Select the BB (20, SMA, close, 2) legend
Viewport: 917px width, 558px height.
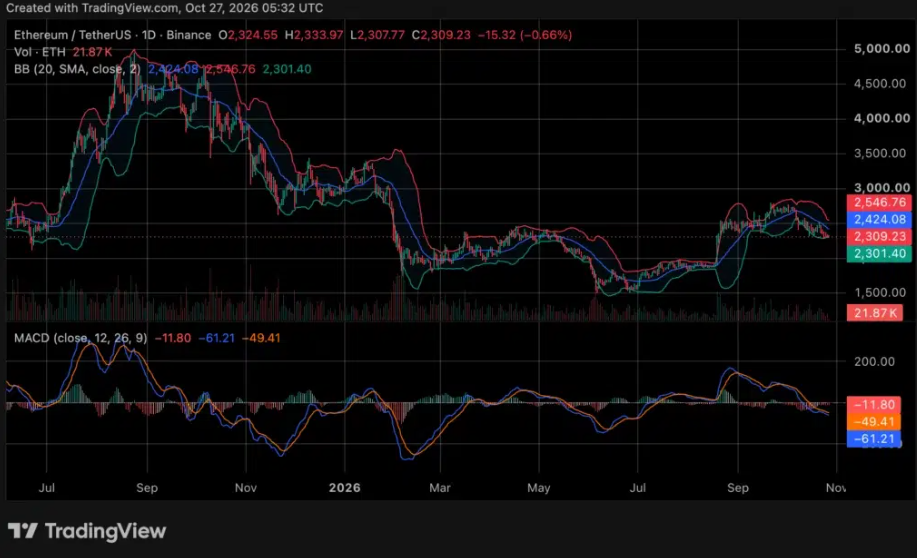pyautogui.click(x=77, y=69)
